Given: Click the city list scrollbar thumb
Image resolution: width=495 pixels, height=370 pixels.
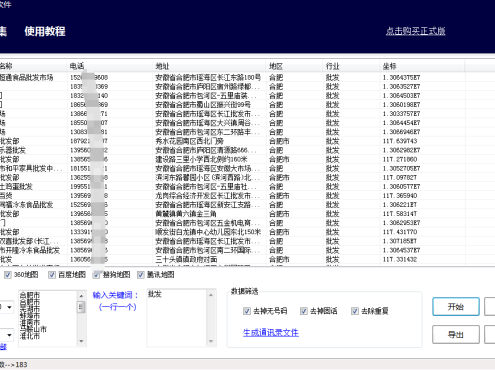Looking at the screenshot, I should click(x=81, y=307).
